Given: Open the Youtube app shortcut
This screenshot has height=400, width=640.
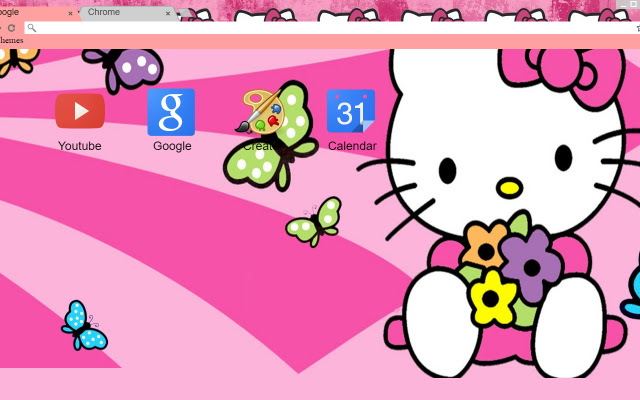Looking at the screenshot, I should (80, 111).
